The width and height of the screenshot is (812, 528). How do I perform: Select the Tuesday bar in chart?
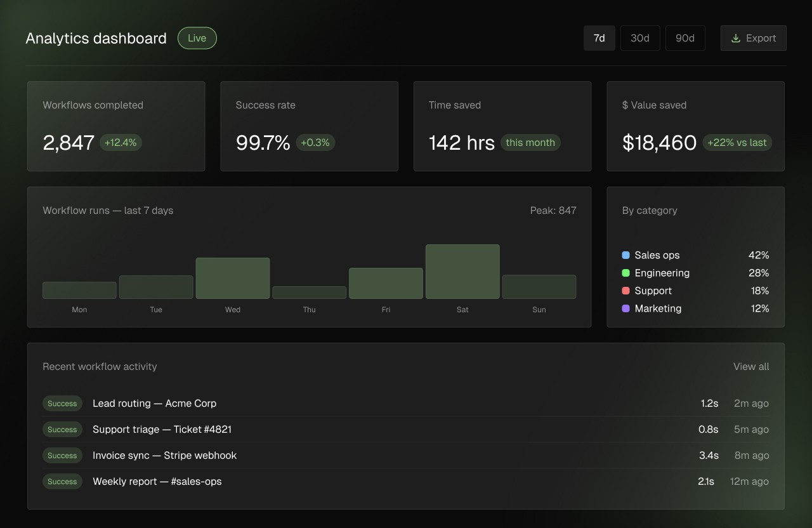tap(156, 287)
